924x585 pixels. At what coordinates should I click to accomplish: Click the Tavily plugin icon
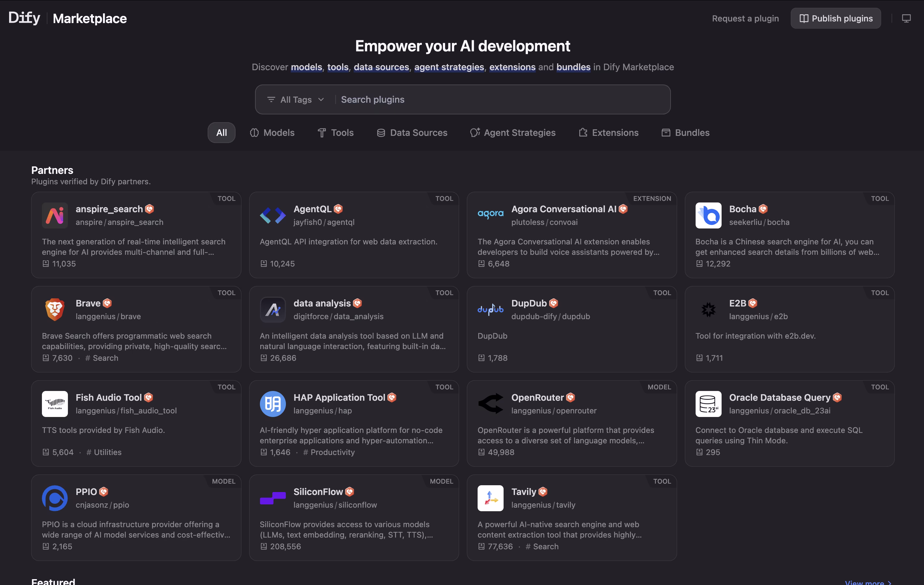point(490,498)
